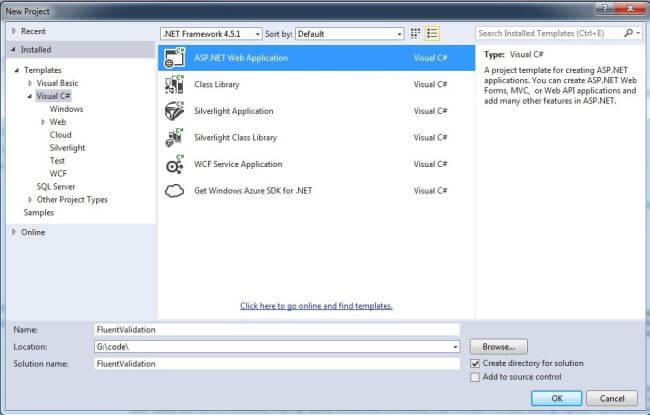This screenshot has height=415, width=650.
Task: Select the Test tree item
Action: (x=57, y=160)
